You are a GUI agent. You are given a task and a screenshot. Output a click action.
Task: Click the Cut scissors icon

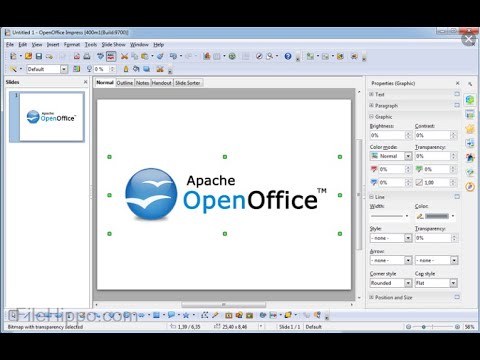(x=124, y=56)
